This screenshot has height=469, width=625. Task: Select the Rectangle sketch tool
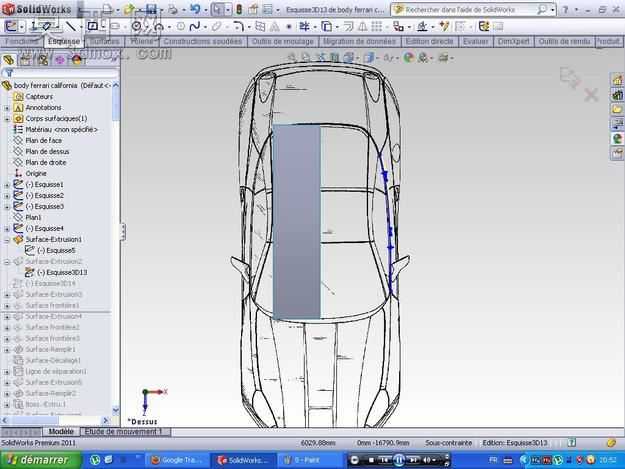click(x=92, y=27)
